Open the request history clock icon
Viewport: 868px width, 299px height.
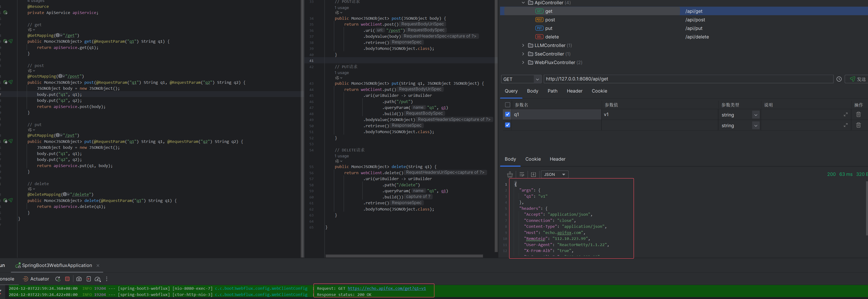(x=839, y=79)
